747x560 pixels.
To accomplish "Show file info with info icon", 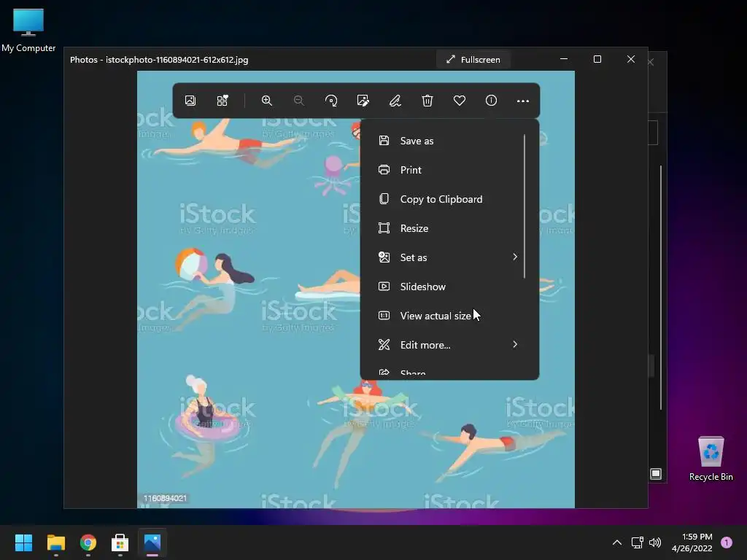I will click(491, 101).
